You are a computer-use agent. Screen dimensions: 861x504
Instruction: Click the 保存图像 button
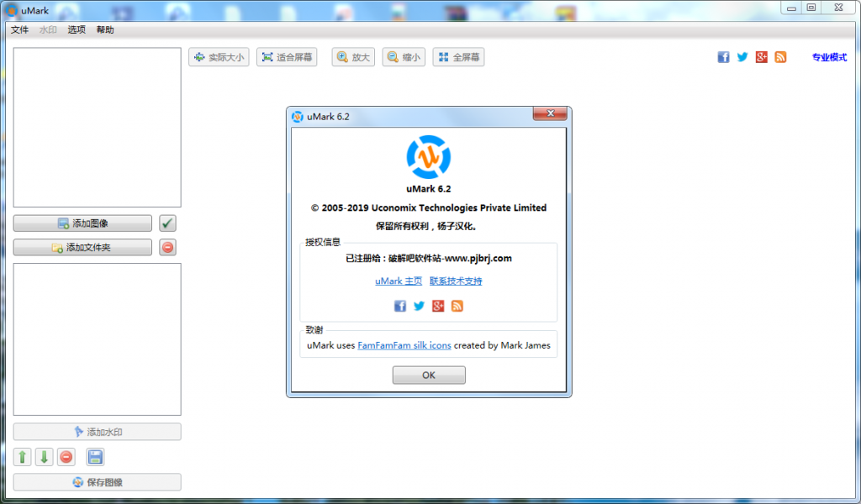coord(98,482)
